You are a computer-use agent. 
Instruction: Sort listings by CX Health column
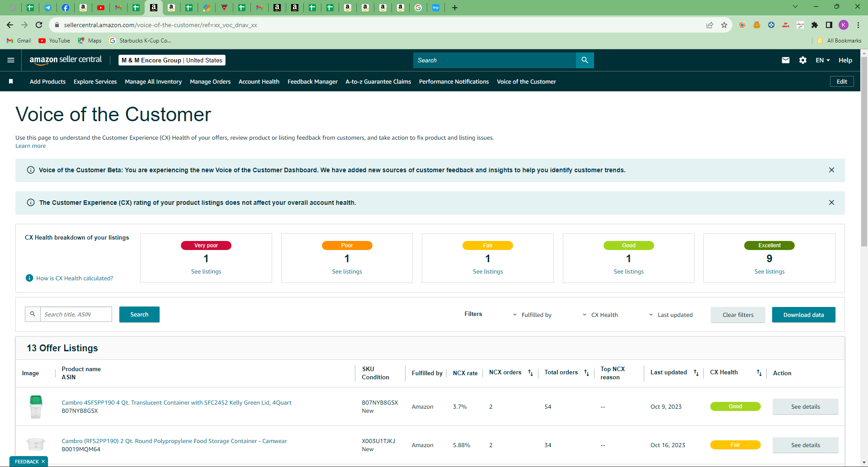[x=759, y=373]
